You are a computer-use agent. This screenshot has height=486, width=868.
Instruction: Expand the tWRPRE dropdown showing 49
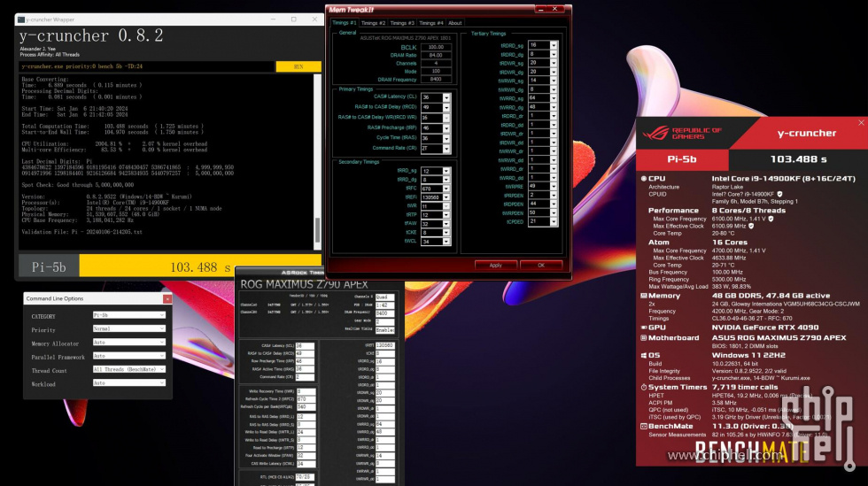(x=553, y=187)
